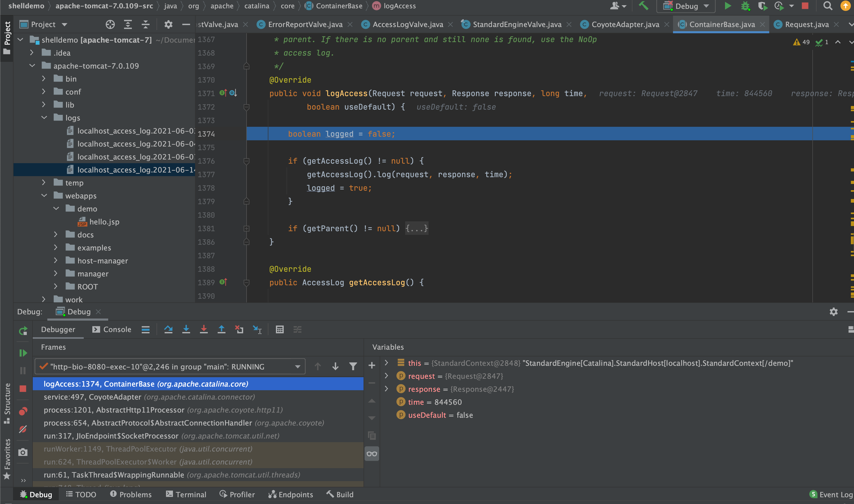Toggle Show Watches glasses icon

pos(372,454)
